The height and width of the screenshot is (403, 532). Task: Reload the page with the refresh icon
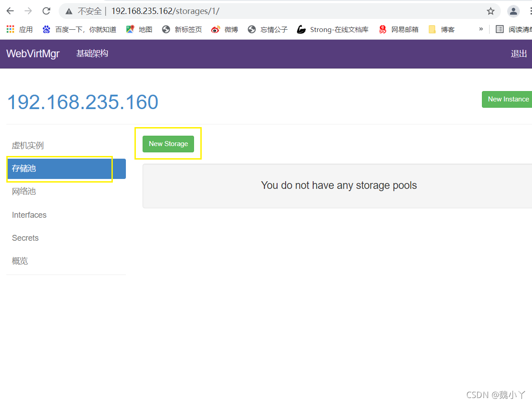46,11
